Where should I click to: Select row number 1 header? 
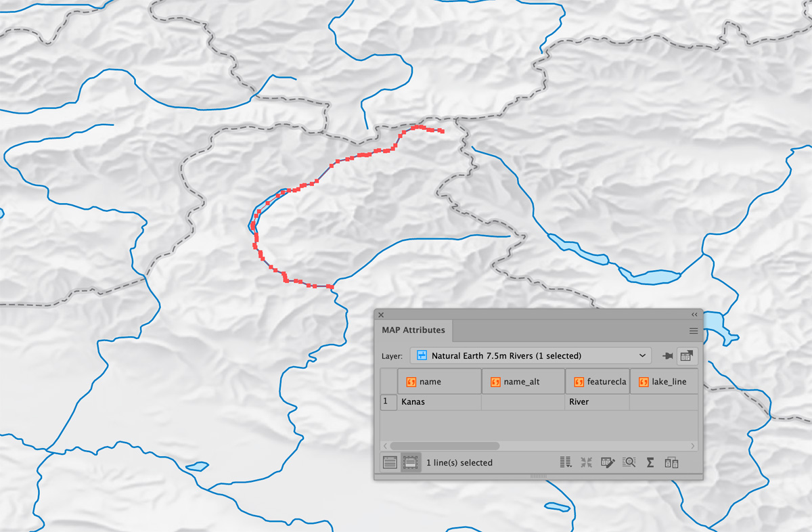(388, 402)
